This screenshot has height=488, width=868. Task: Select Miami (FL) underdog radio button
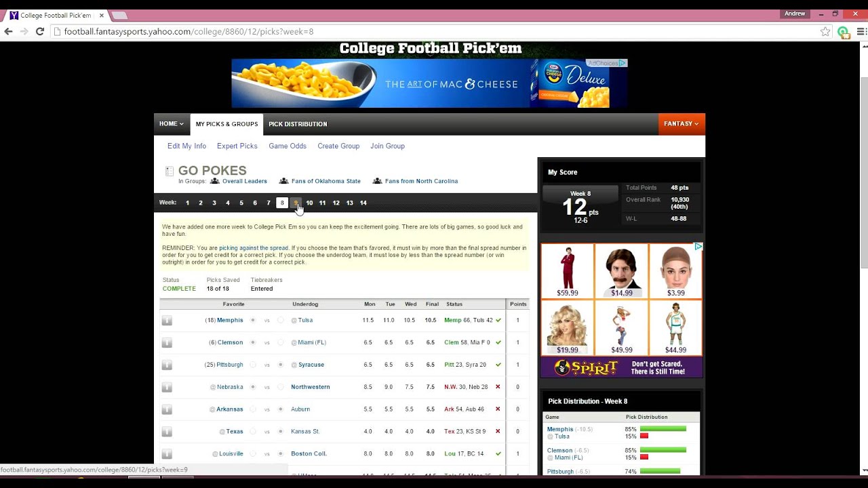(x=281, y=342)
